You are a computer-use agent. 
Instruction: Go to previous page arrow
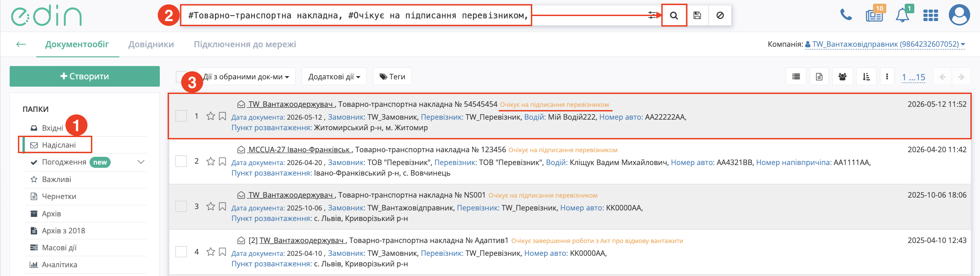pyautogui.click(x=943, y=77)
